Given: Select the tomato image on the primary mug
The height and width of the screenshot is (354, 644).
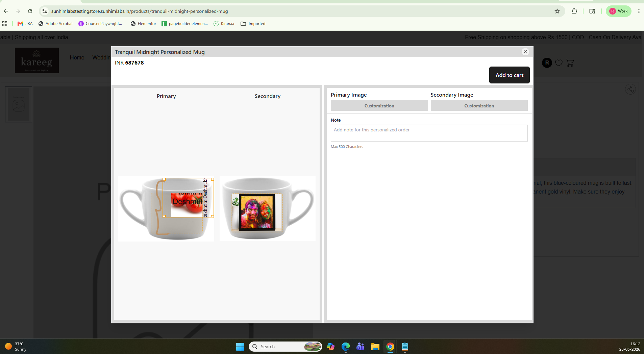Looking at the screenshot, I should click(x=187, y=205).
